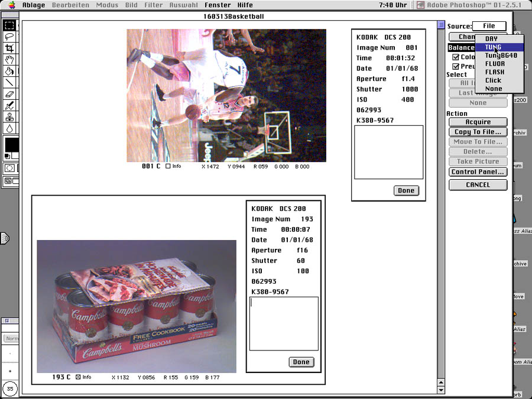Select the medium dot brush tip
This screenshot has width=532, height=399.
click(x=10, y=371)
